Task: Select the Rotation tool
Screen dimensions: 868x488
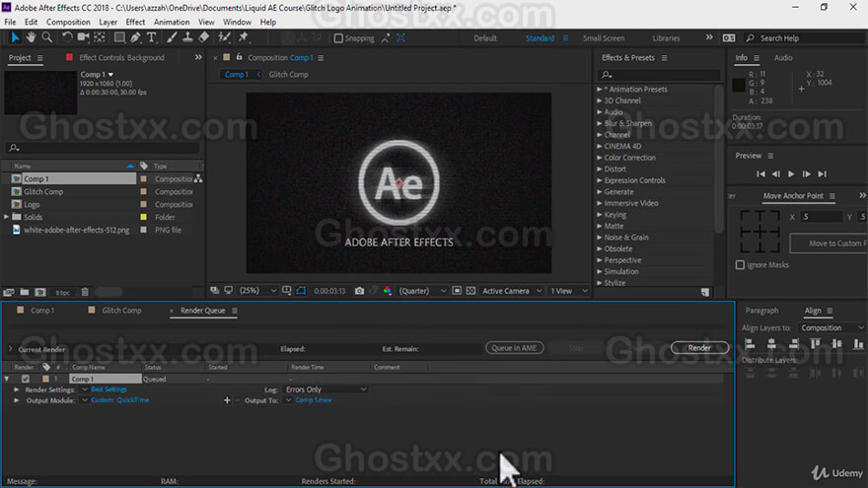Action: pyautogui.click(x=67, y=37)
